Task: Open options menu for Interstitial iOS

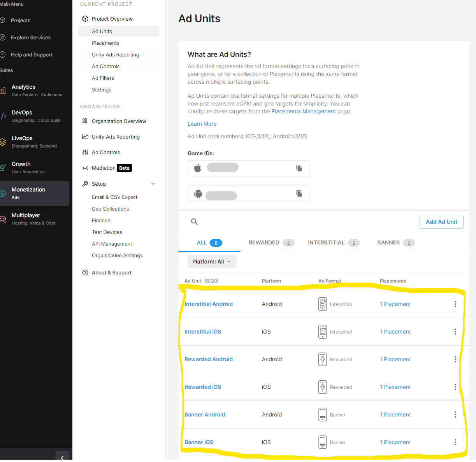Action: 455,332
